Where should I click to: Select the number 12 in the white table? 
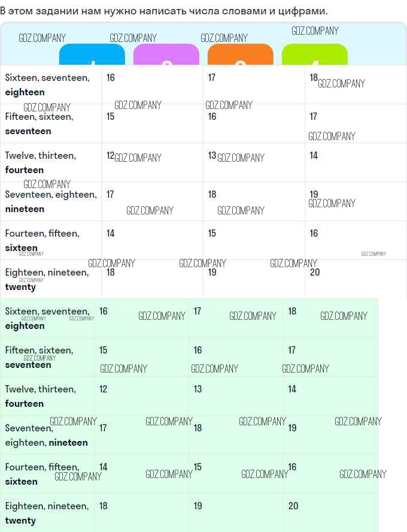(110, 156)
